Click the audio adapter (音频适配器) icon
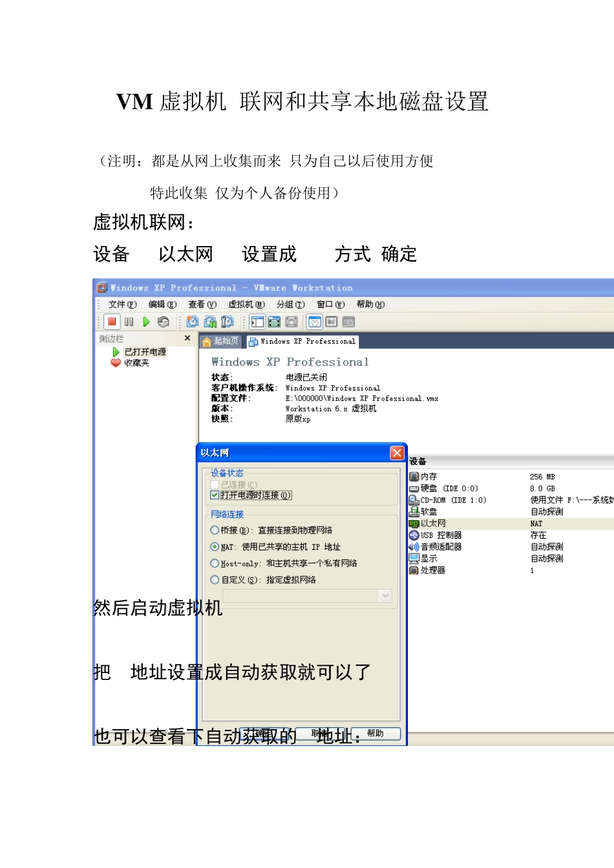Screen dimensions: 614x868 tap(414, 547)
